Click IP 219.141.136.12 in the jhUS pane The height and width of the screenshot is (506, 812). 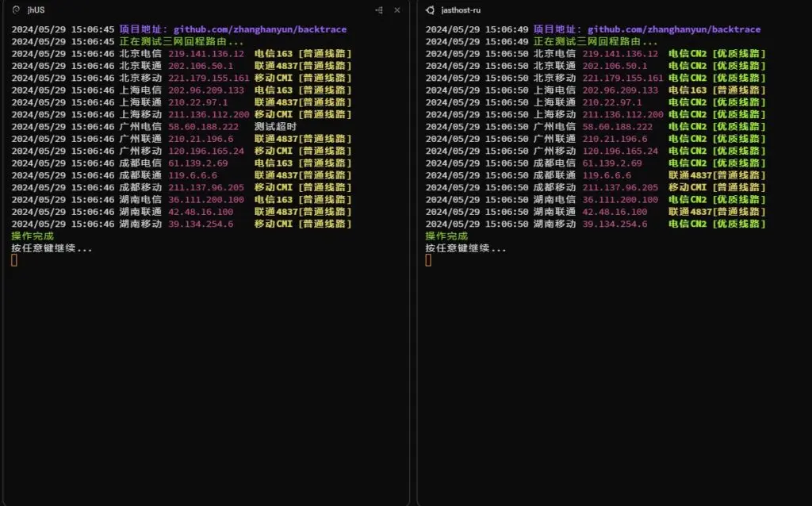206,54
